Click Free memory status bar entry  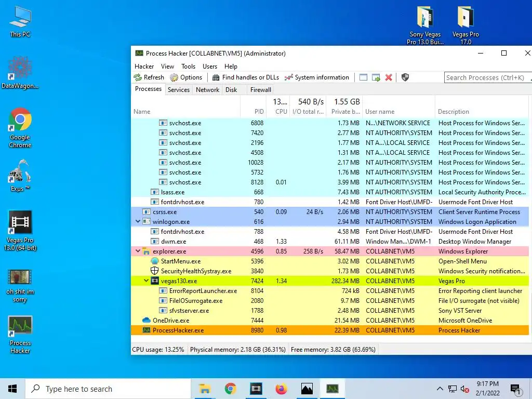pos(333,350)
